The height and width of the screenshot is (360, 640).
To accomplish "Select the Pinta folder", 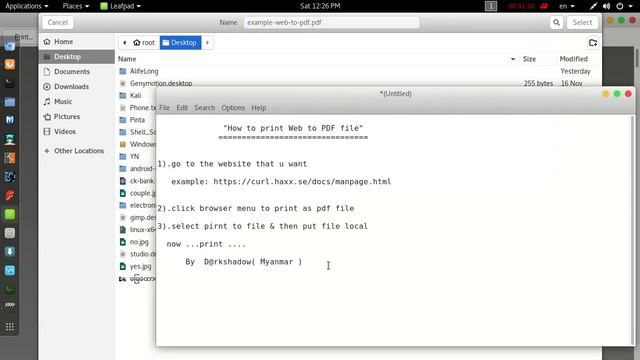I will [x=137, y=120].
